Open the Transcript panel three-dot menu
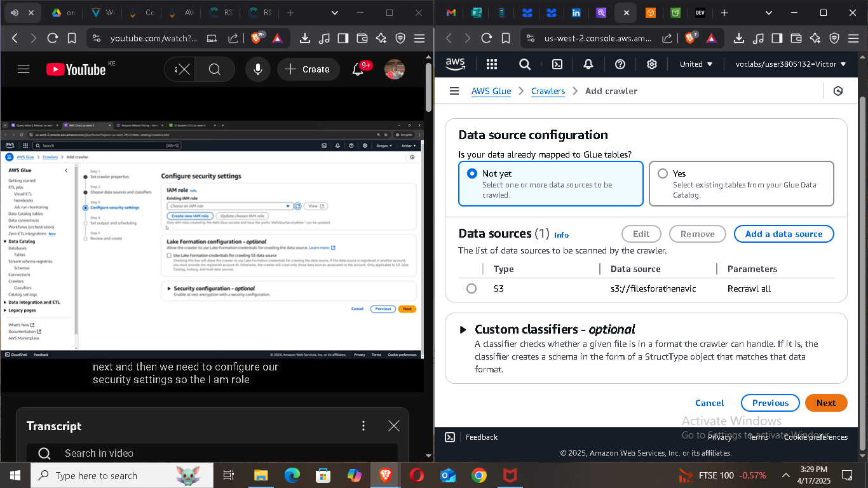868x488 pixels. click(363, 426)
